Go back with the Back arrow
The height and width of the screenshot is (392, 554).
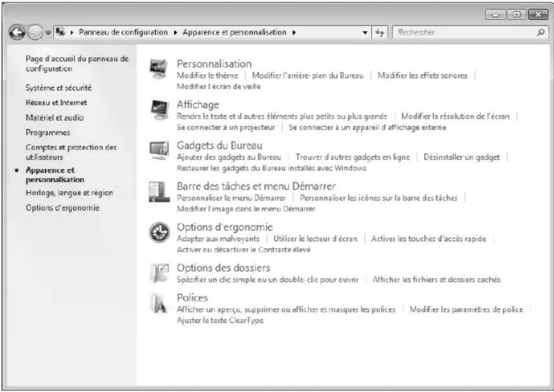(x=17, y=33)
